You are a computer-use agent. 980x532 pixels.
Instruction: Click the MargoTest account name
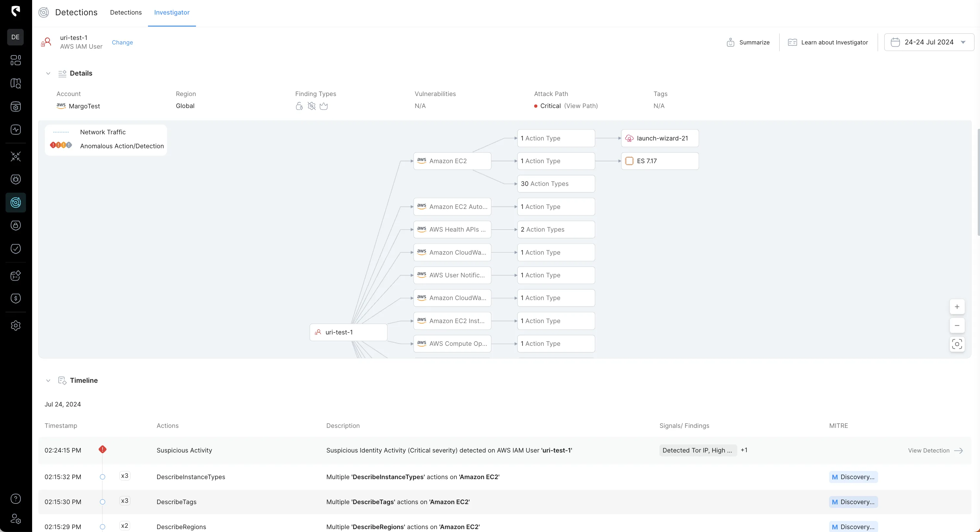click(x=84, y=106)
